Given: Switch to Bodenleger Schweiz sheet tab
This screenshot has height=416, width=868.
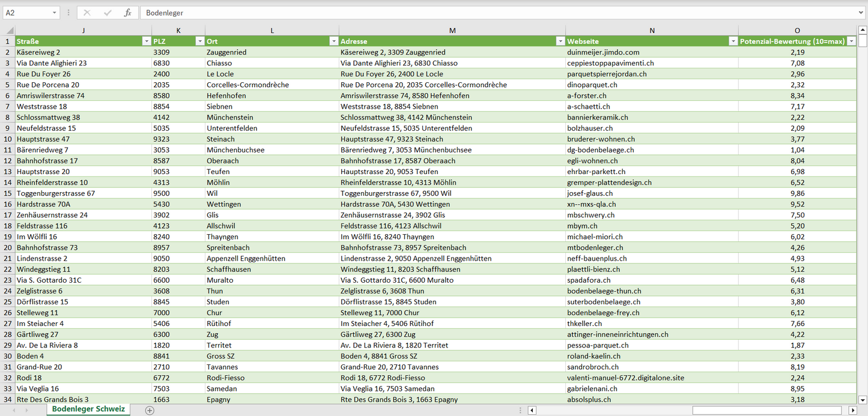Looking at the screenshot, I should click(88, 409).
